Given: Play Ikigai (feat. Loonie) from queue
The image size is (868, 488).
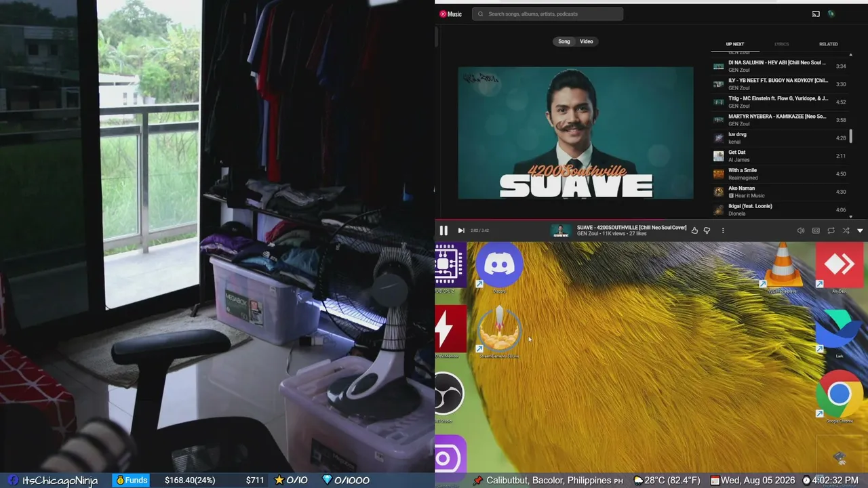Looking at the screenshot, I should tap(780, 209).
